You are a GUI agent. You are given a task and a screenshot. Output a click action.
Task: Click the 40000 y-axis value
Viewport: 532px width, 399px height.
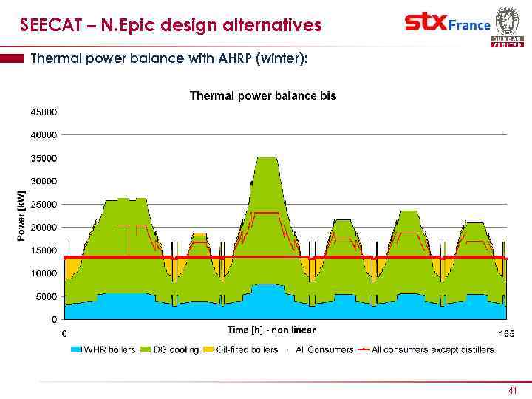[44, 135]
